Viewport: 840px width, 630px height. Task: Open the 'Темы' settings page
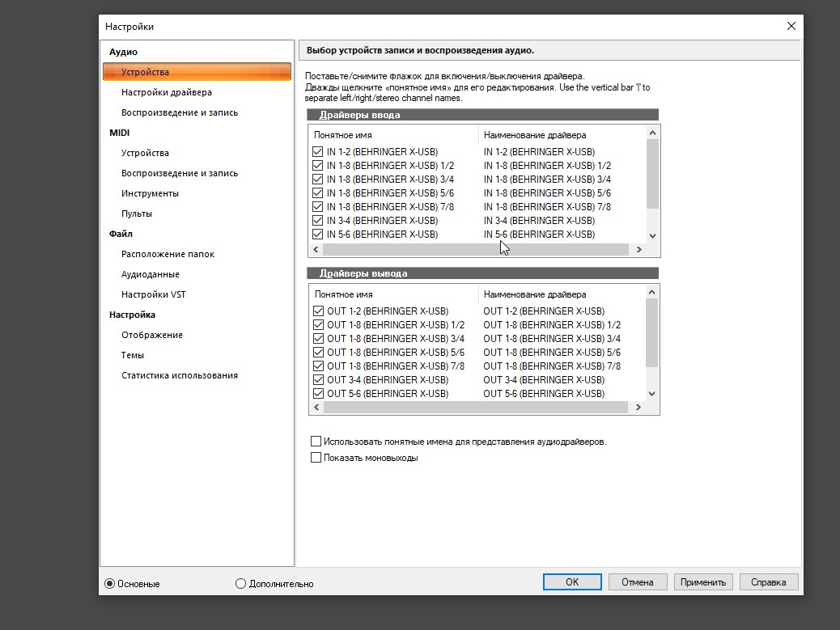[x=133, y=355]
